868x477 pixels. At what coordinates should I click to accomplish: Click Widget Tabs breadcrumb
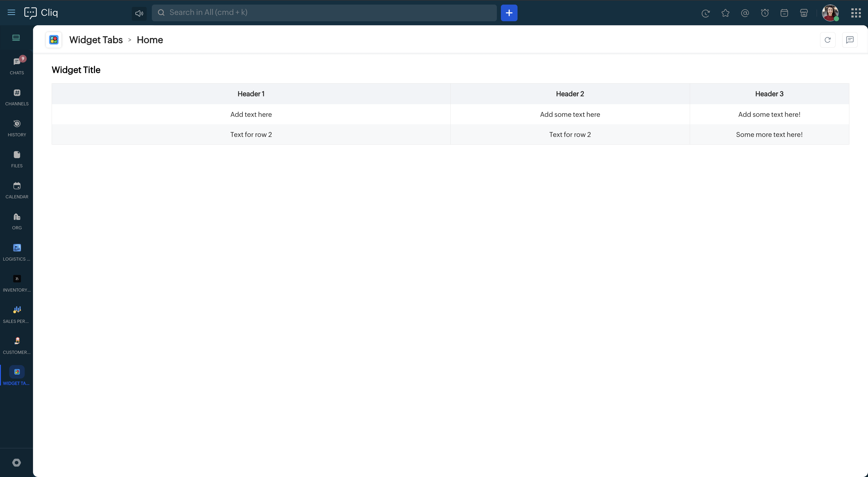tap(96, 40)
